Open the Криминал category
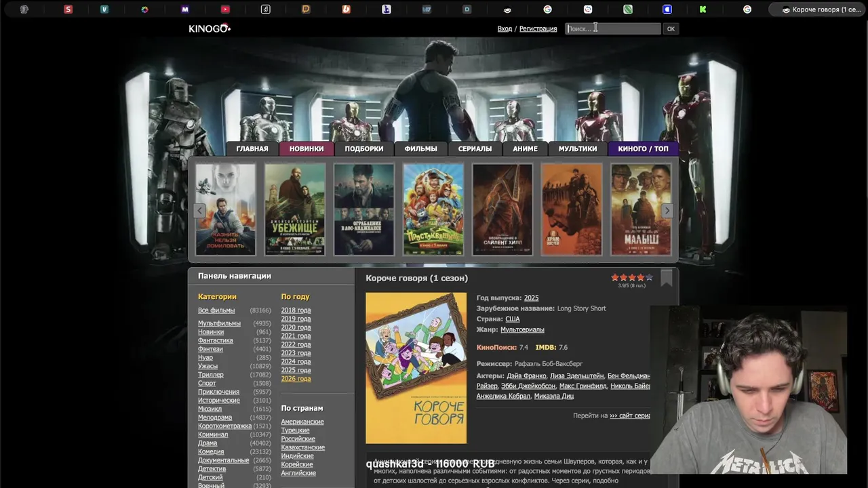868x488 pixels. point(213,434)
